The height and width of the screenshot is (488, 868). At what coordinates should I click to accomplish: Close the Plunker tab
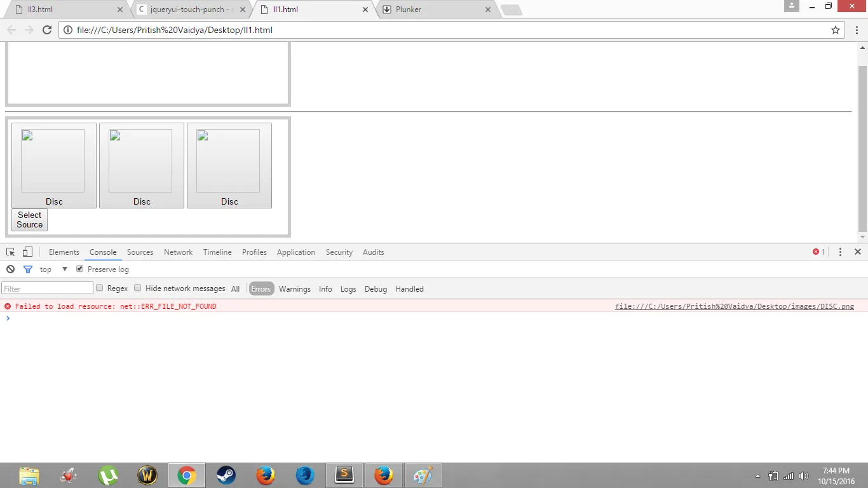[x=488, y=10]
